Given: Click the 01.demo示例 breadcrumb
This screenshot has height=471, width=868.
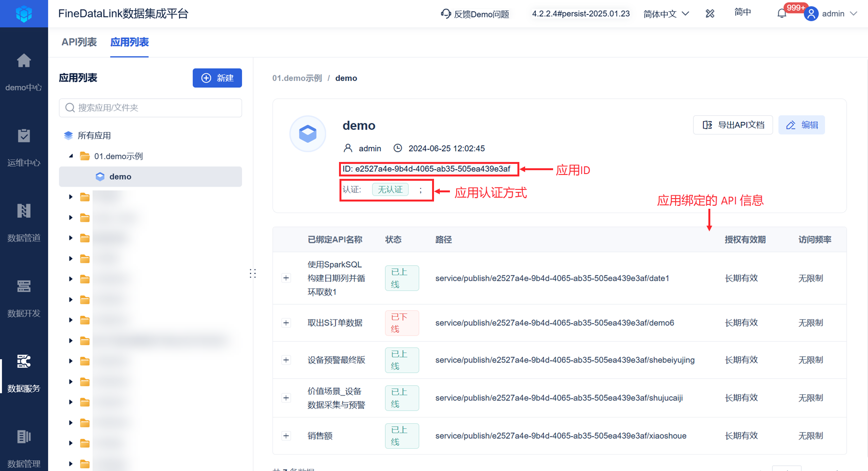Looking at the screenshot, I should point(297,78).
